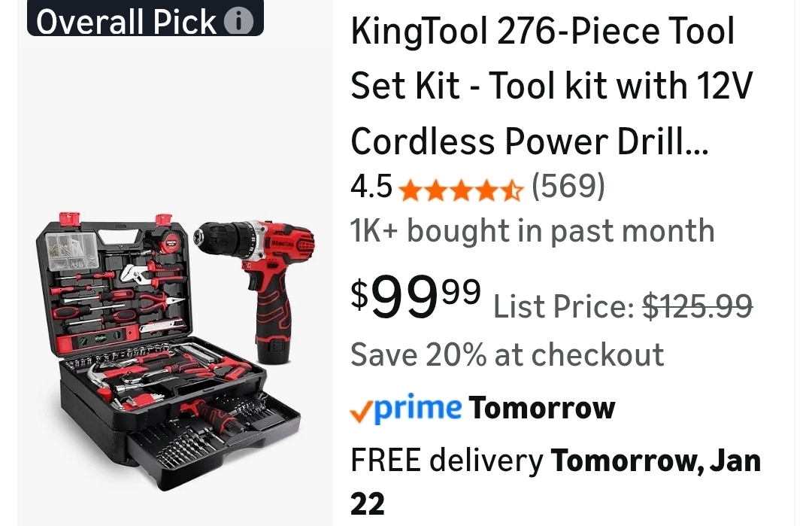Open the 569 reviews count
812x526 pixels.
point(568,186)
